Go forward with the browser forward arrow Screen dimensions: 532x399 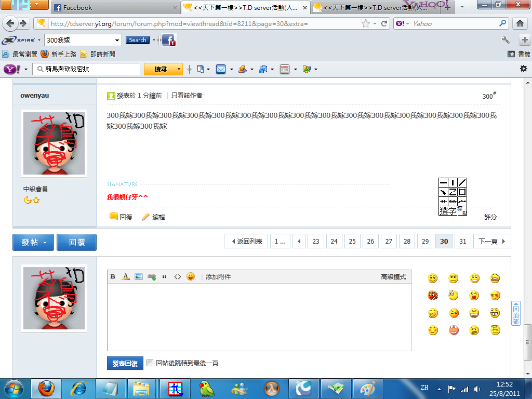click(23, 23)
